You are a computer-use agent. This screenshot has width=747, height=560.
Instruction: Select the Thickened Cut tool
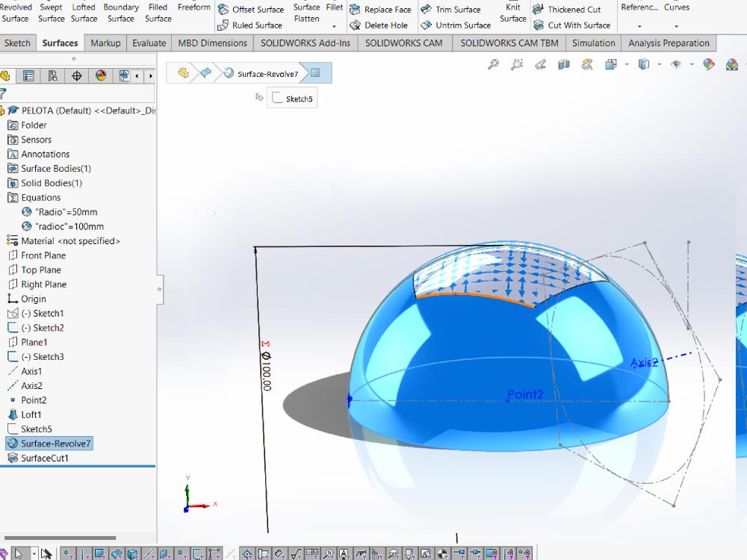(x=567, y=10)
